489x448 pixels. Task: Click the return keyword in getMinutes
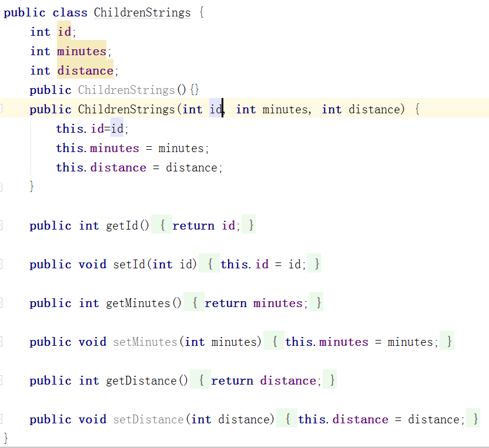pyautogui.click(x=226, y=303)
